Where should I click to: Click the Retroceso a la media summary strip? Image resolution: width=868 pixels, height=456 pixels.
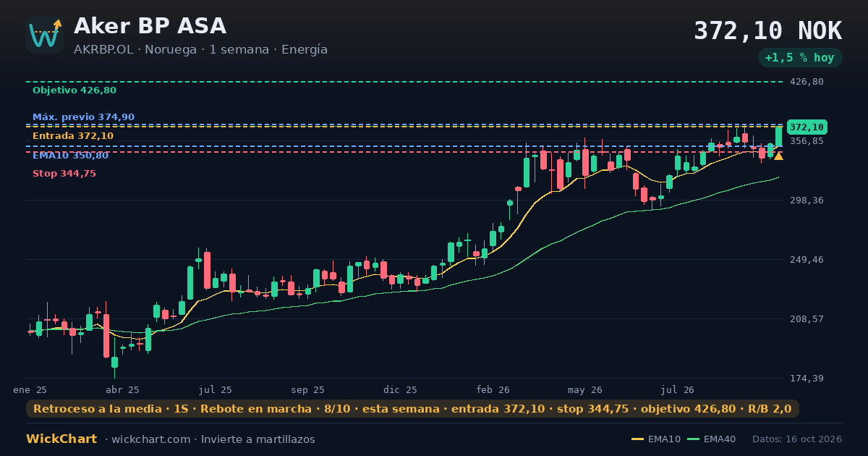click(412, 409)
